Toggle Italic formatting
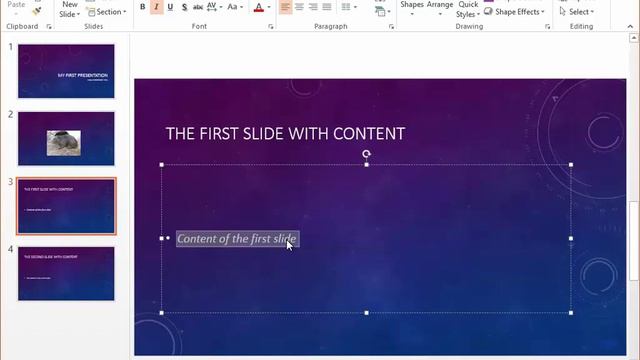640x360 pixels. pos(156,7)
